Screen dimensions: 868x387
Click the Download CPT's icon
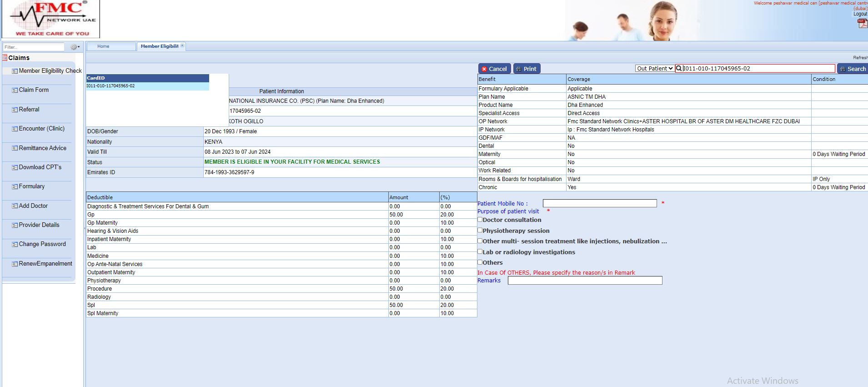[x=15, y=167]
